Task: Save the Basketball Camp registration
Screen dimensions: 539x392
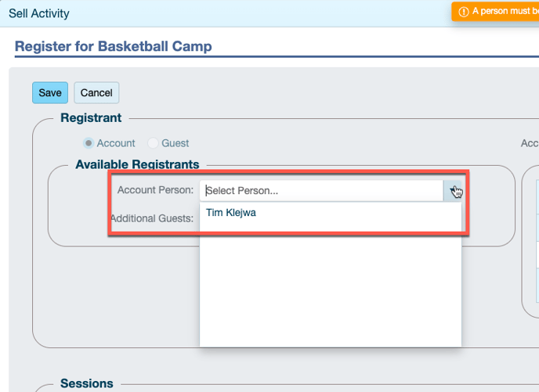Action: [x=50, y=92]
